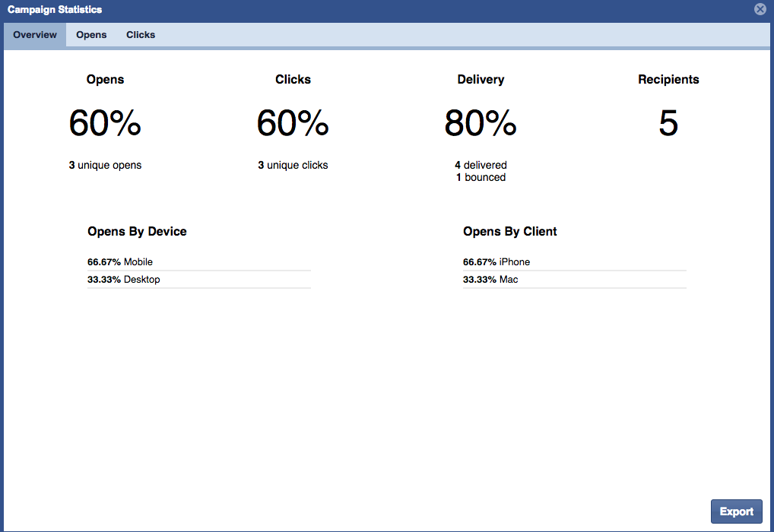This screenshot has width=774, height=532.
Task: Click the Recipients number 5
Action: [x=668, y=123]
